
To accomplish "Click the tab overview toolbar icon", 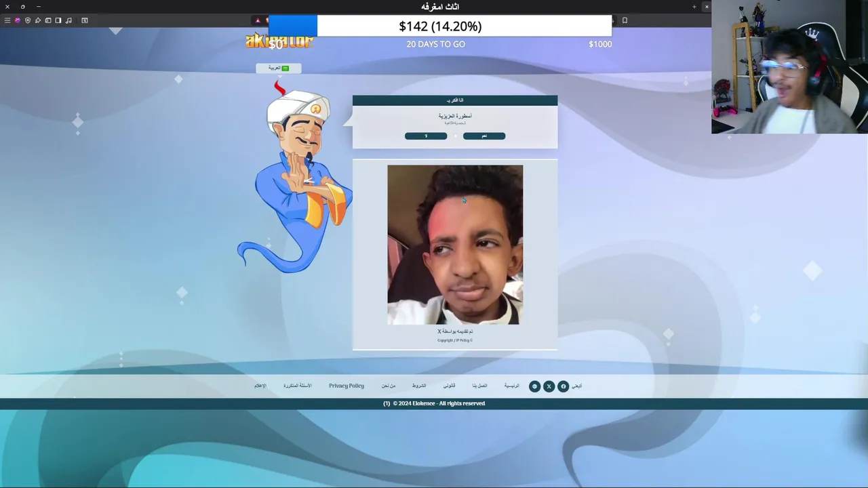I will tap(48, 20).
